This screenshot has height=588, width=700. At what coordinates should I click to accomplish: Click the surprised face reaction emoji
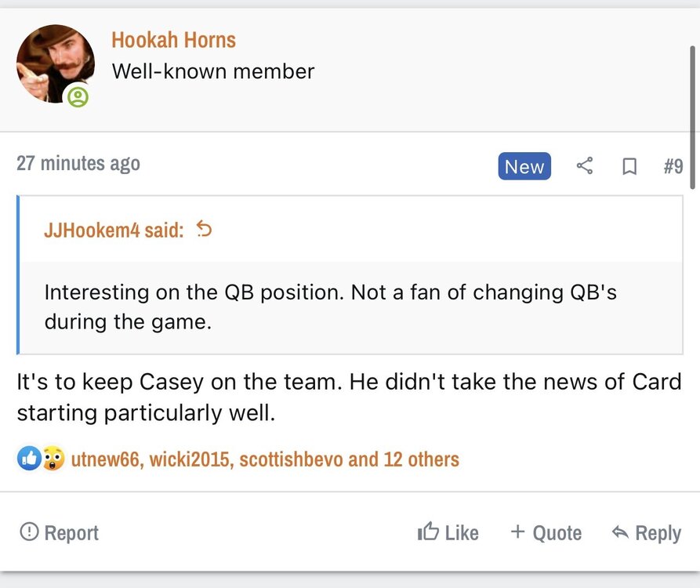[53, 459]
